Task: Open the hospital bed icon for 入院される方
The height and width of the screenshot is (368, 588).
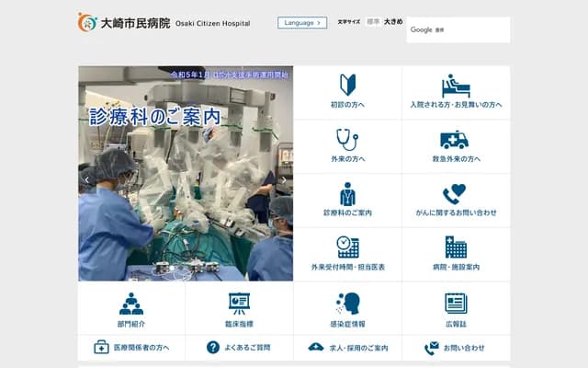Action: 456,86
